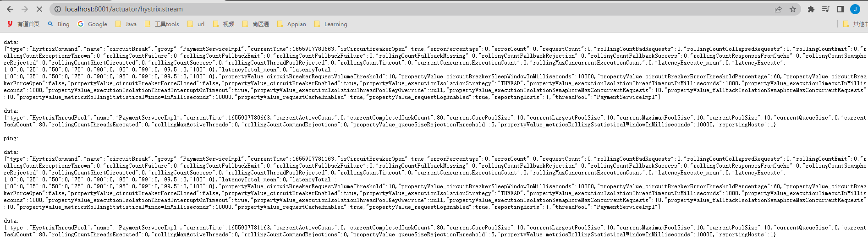This screenshot has height=240, width=868.
Task: View site information icon in address bar
Action: click(x=57, y=9)
